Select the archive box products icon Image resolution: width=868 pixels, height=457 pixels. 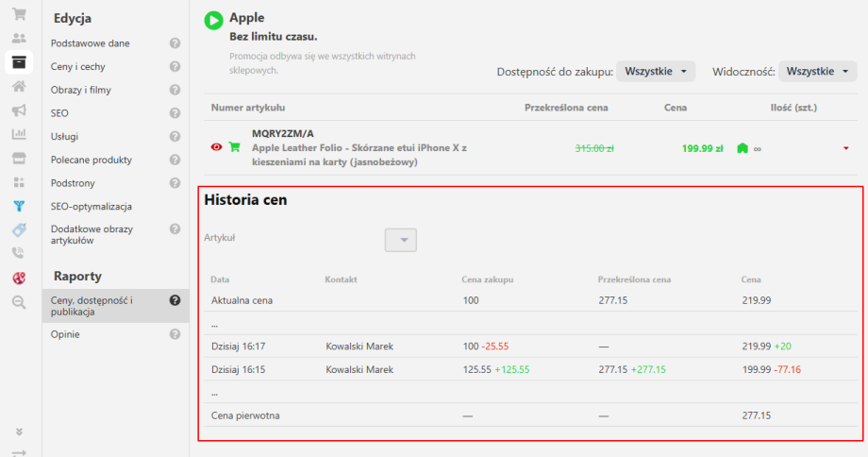pos(19,62)
